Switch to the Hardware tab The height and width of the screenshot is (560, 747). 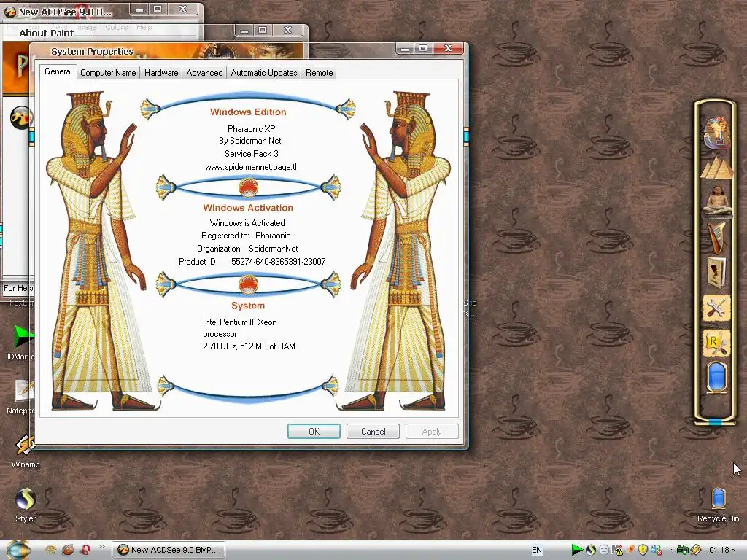click(x=161, y=73)
